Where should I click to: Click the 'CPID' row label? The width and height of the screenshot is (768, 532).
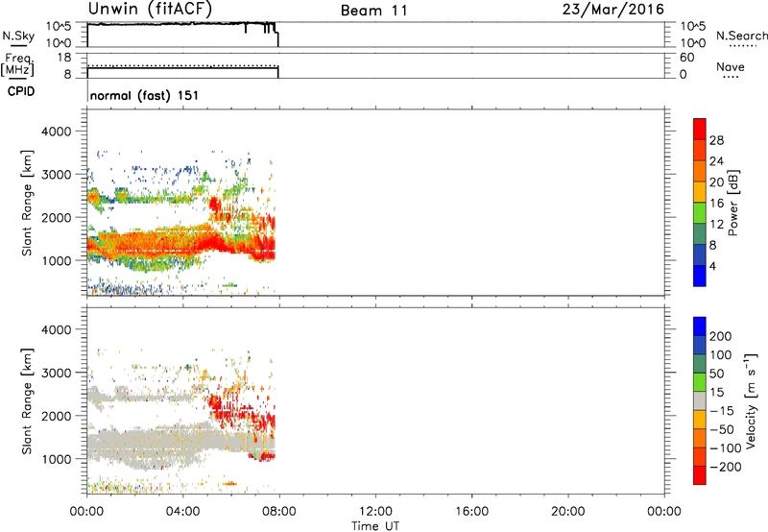pos(21,91)
